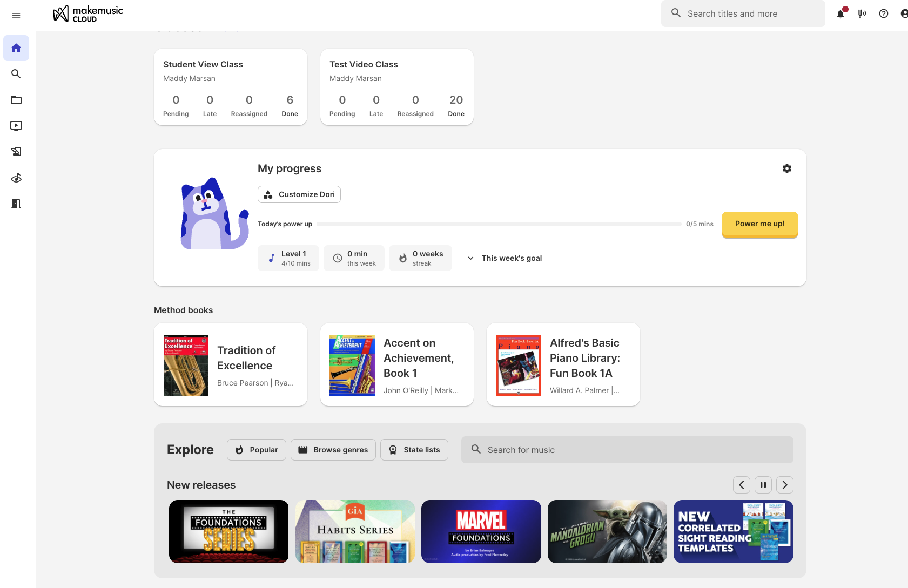908x588 pixels.
Task: Open the guitar icon in the sidebar
Action: tap(16, 178)
